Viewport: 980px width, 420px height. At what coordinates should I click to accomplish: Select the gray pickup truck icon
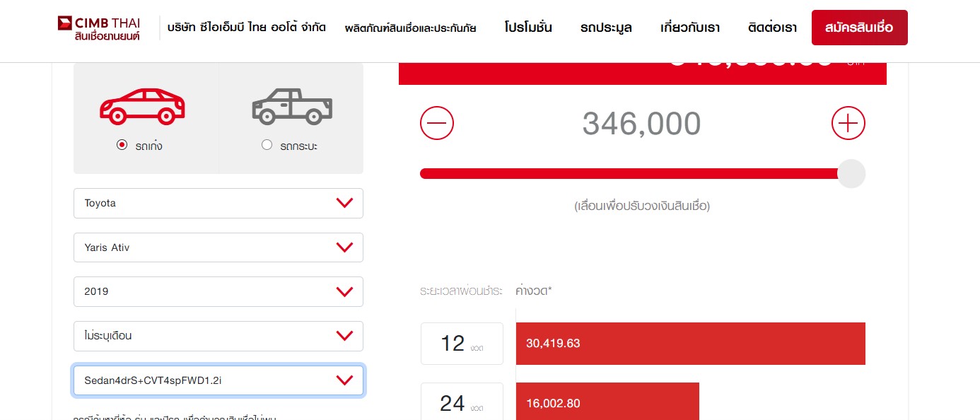tap(292, 106)
